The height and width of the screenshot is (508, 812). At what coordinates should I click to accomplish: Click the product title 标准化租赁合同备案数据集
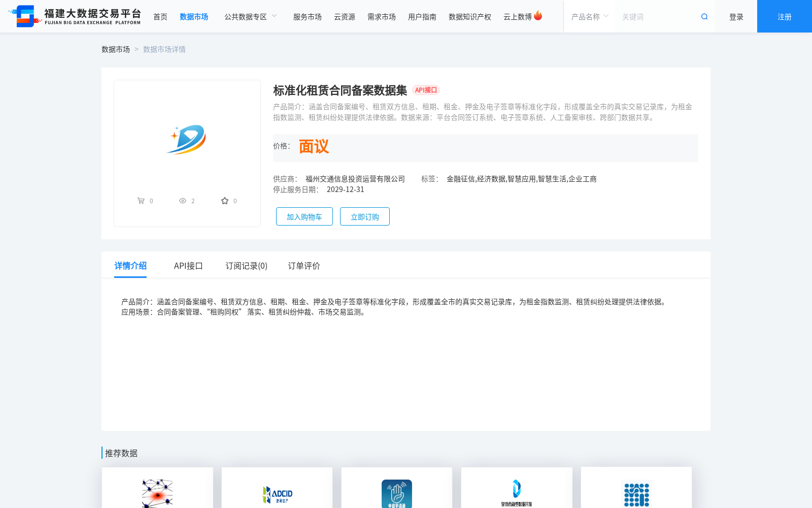coord(340,90)
